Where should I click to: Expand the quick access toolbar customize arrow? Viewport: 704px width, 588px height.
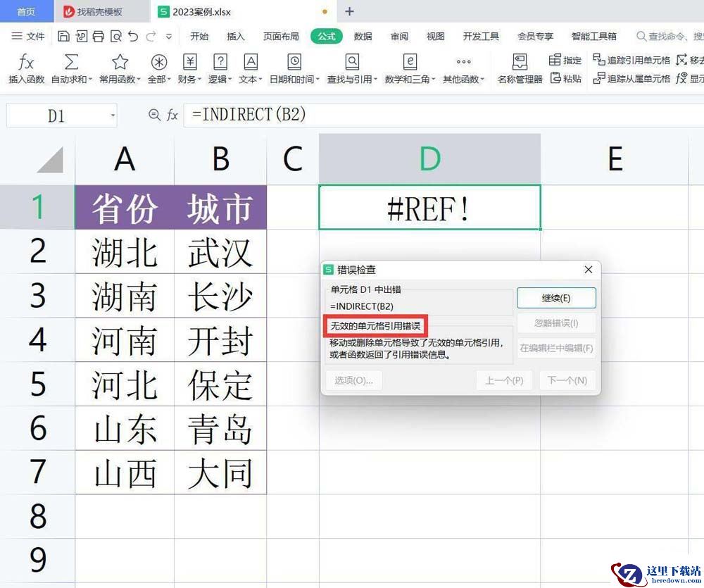coord(169,37)
